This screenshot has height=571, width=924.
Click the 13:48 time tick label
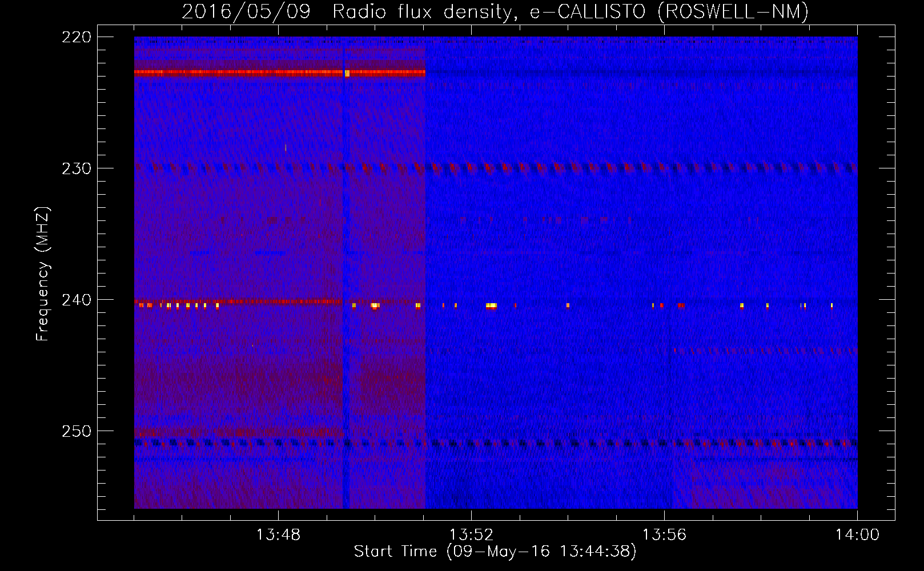point(278,535)
